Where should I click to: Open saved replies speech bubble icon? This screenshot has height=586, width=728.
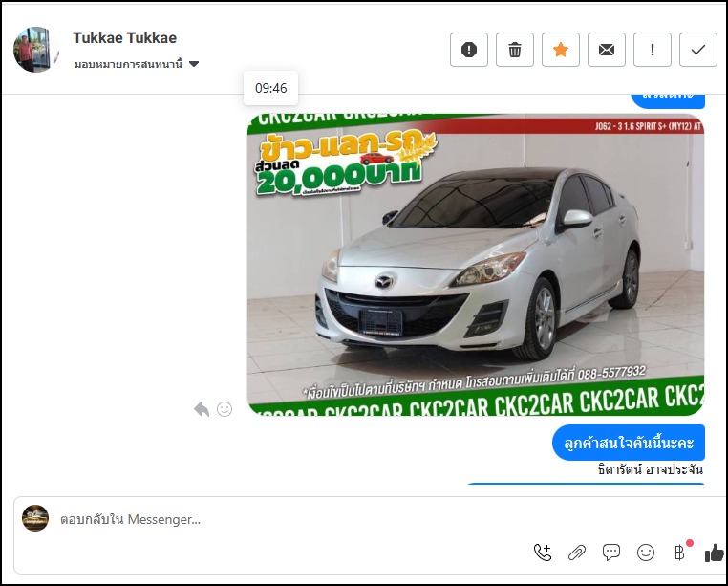[x=611, y=553]
